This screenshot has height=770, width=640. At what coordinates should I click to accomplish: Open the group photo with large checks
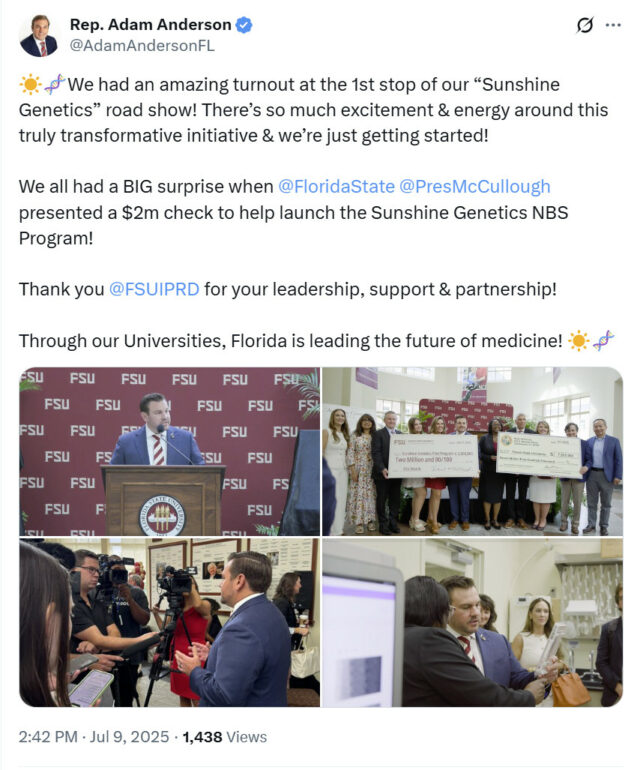[473, 451]
